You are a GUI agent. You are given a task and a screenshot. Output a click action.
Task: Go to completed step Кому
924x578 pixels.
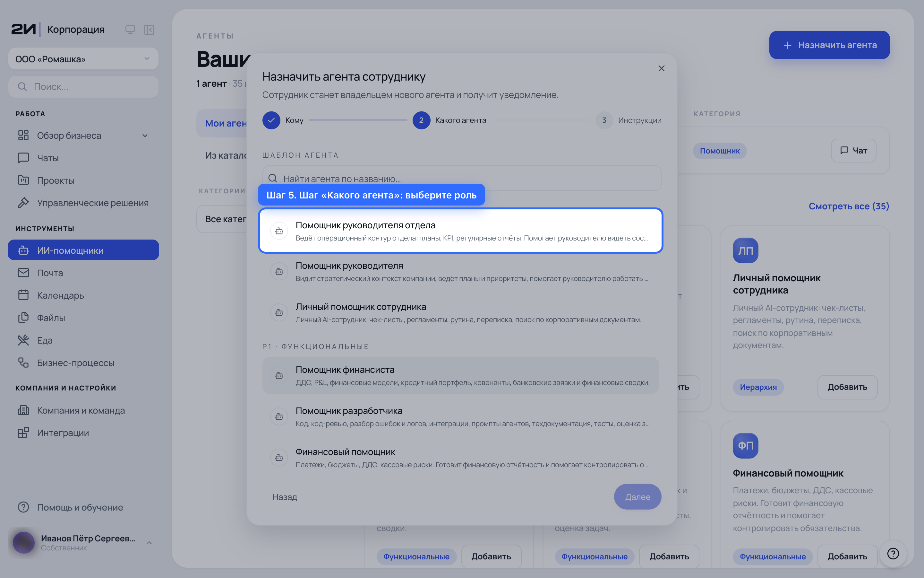coord(283,120)
